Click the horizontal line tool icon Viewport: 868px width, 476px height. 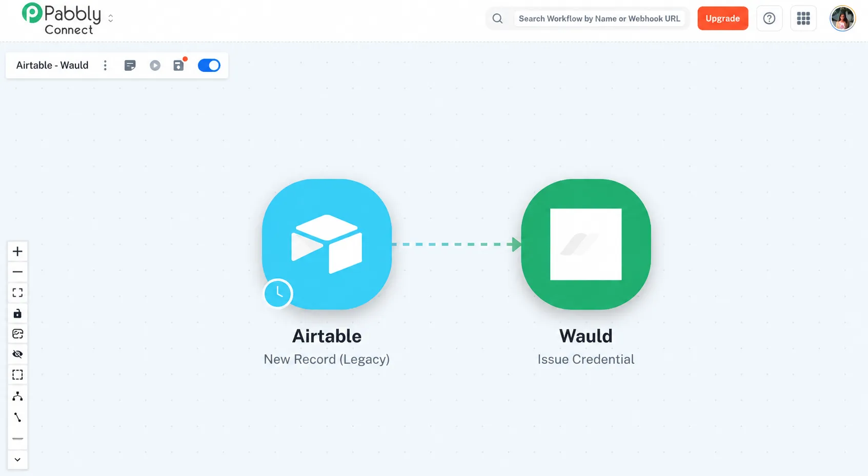[x=17, y=439]
